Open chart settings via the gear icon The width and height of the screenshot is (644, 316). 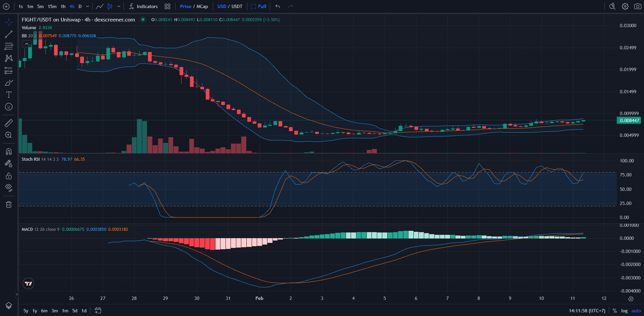(x=625, y=6)
